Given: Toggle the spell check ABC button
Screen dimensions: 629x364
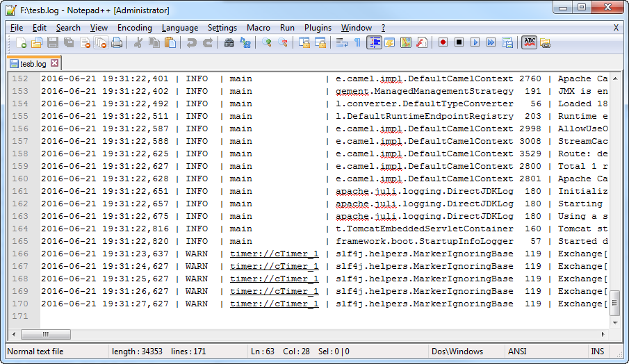Looking at the screenshot, I should click(529, 43).
